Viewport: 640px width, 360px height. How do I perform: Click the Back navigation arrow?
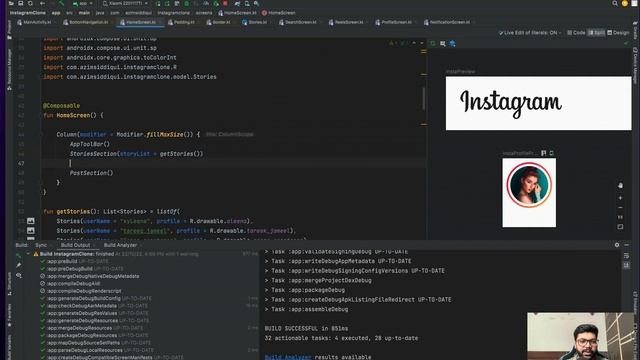coord(42,3)
